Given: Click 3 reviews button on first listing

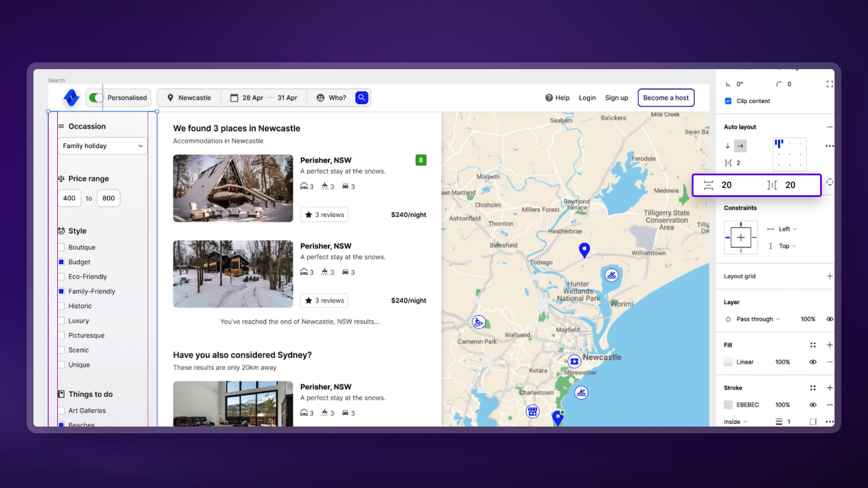Looking at the screenshot, I should click(324, 215).
